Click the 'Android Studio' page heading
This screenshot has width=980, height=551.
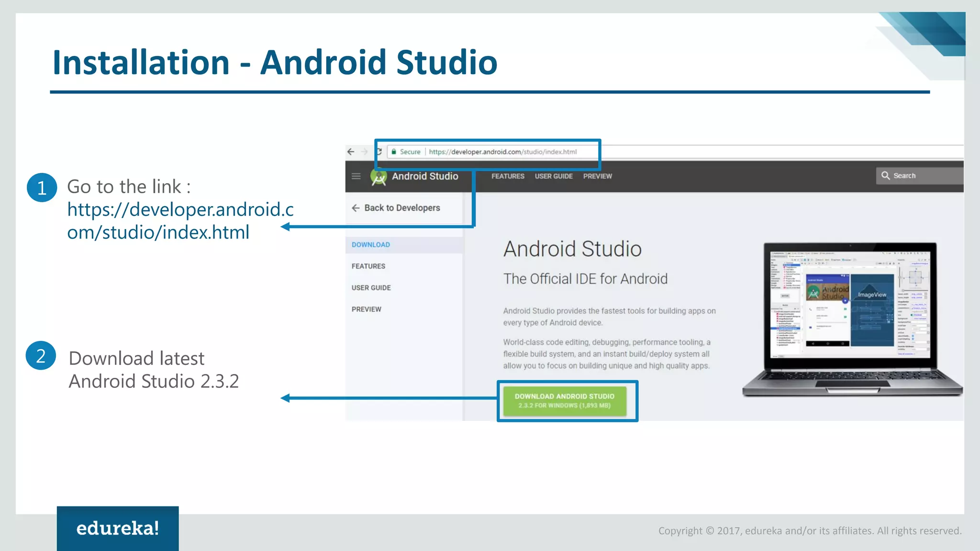(x=572, y=249)
